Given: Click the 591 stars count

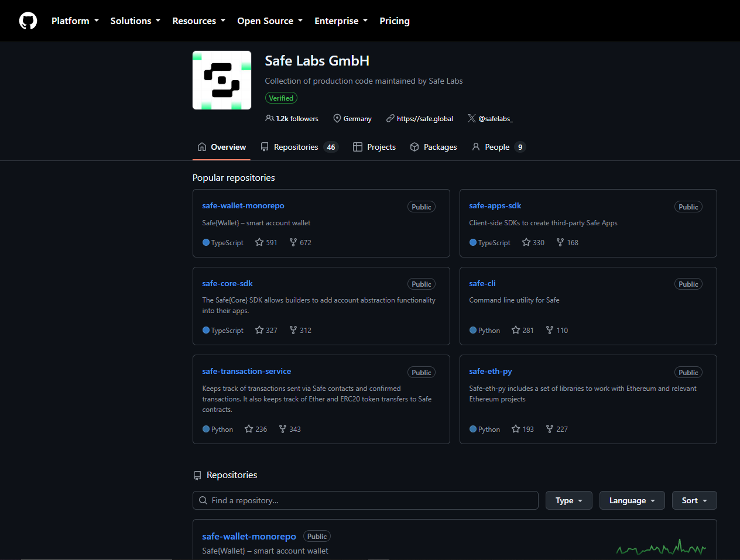Looking at the screenshot, I should (x=271, y=242).
